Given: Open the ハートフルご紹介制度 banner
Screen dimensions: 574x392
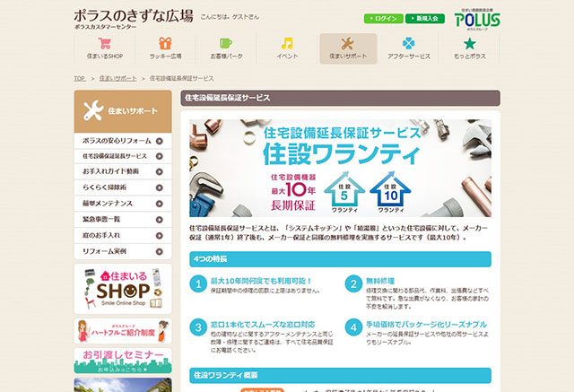Looking at the screenshot, I should (123, 331).
